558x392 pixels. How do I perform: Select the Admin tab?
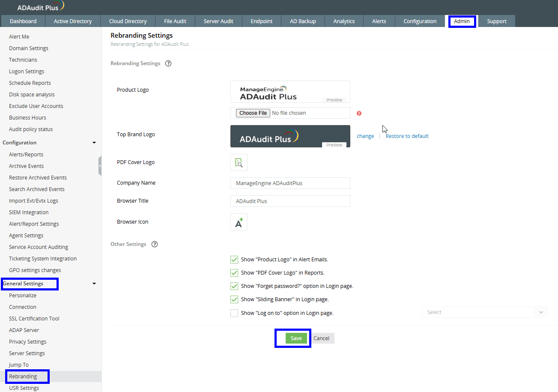462,21
